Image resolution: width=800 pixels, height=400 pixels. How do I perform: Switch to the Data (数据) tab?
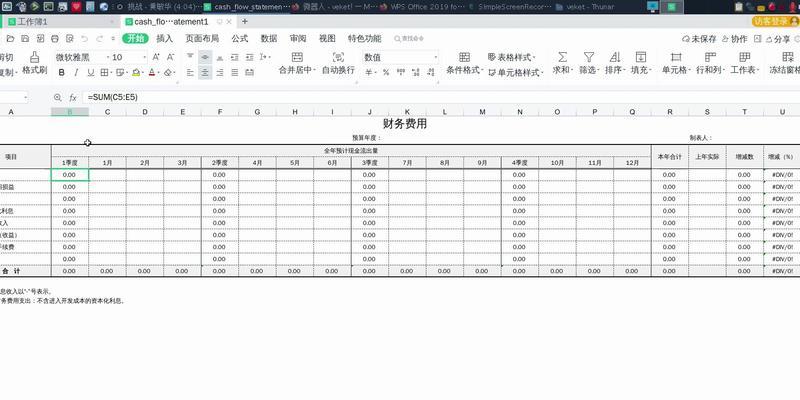269,39
